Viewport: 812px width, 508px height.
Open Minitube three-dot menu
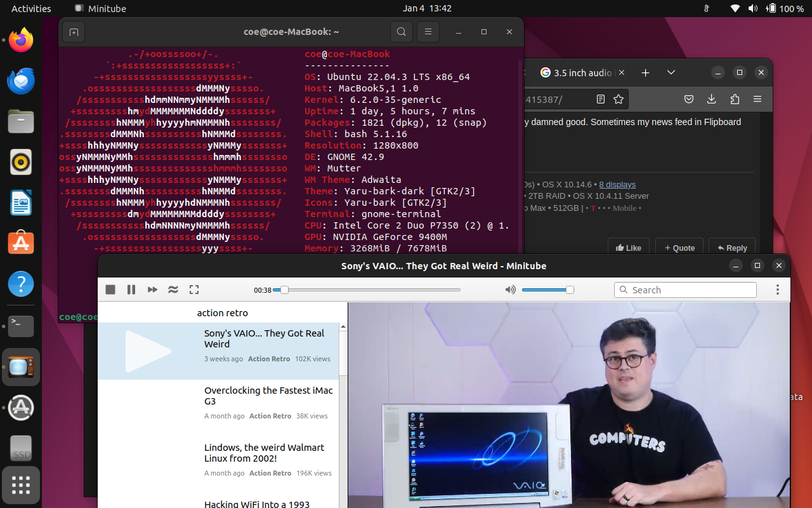[777, 290]
